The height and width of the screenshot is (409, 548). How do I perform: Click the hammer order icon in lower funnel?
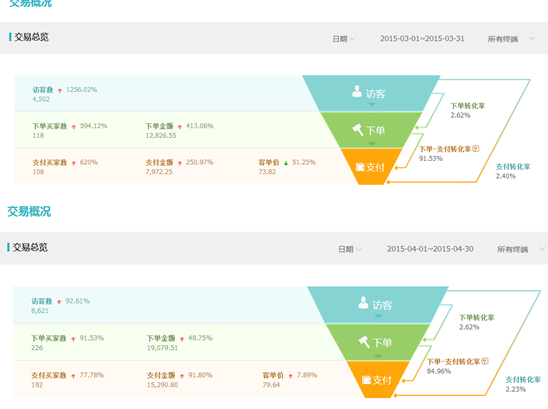tap(364, 342)
